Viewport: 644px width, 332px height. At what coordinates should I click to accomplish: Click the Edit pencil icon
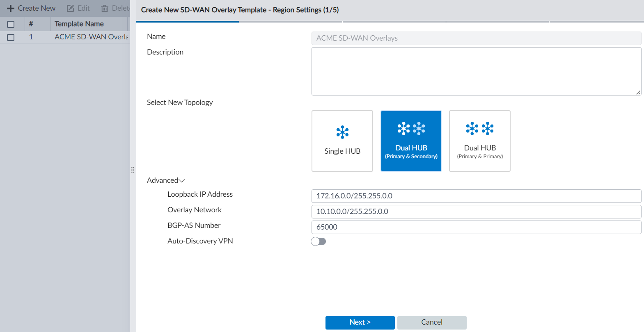point(71,8)
